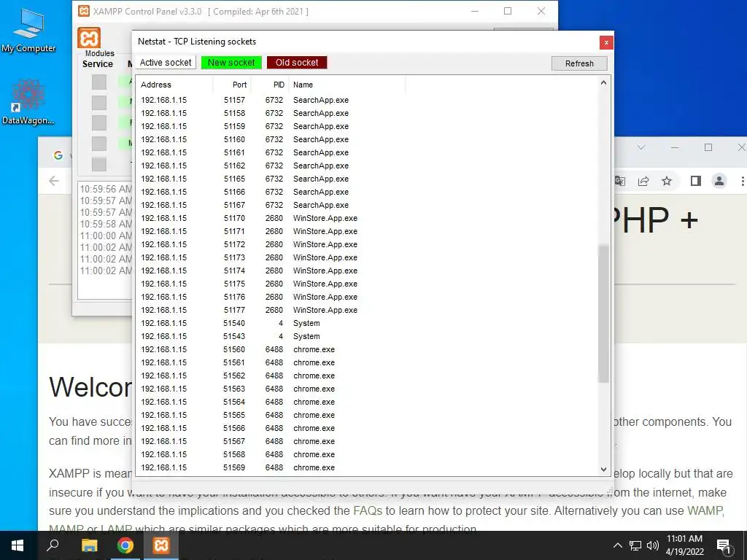
Task: Open DataWagon desktop shortcut
Action: pyautogui.click(x=28, y=102)
